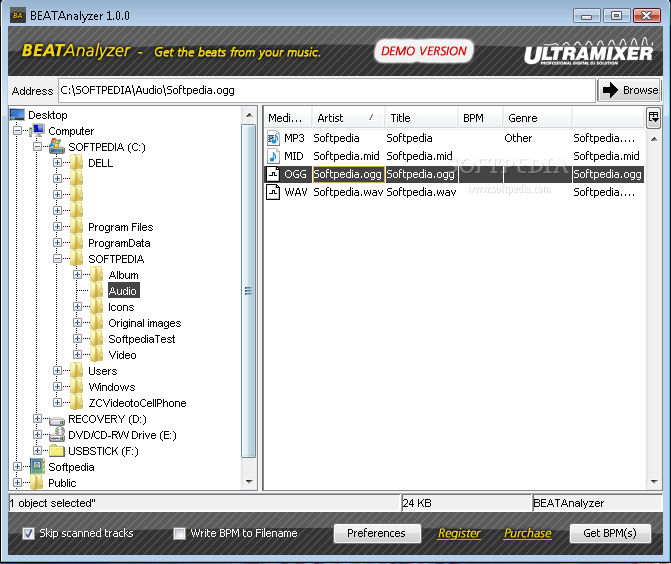
Task: Expand the DELL folder node
Action: [57, 163]
